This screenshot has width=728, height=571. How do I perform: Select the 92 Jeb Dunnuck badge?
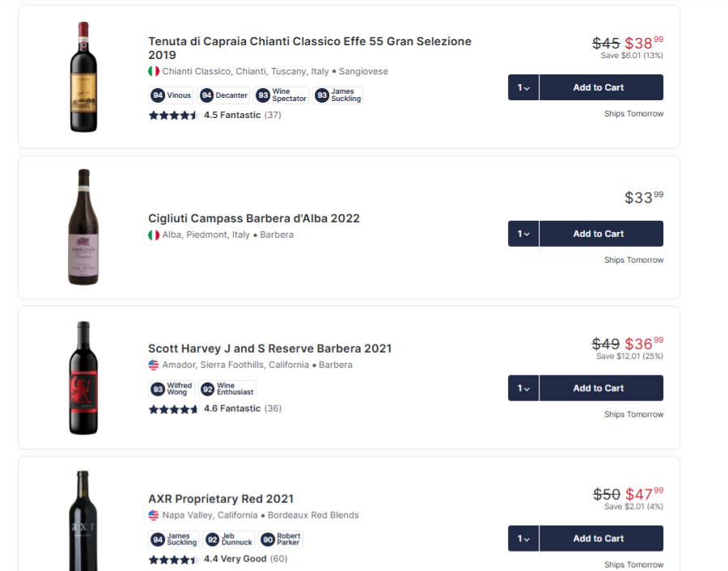coord(228,539)
